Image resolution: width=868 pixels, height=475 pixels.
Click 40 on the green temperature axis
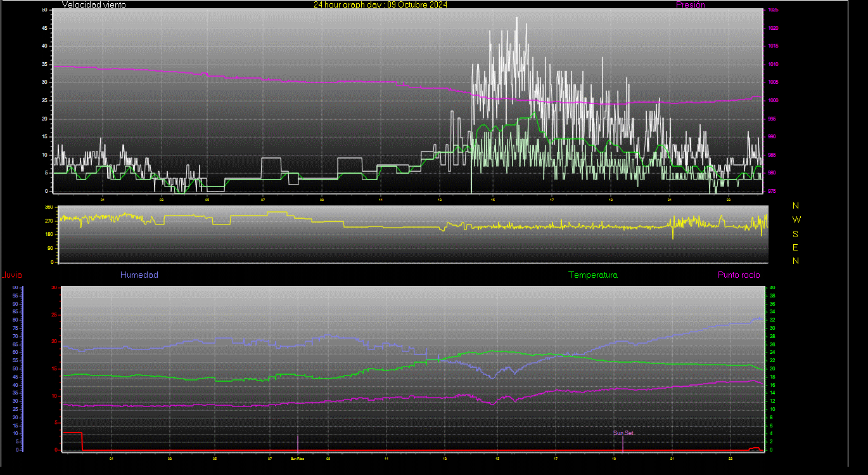click(771, 288)
